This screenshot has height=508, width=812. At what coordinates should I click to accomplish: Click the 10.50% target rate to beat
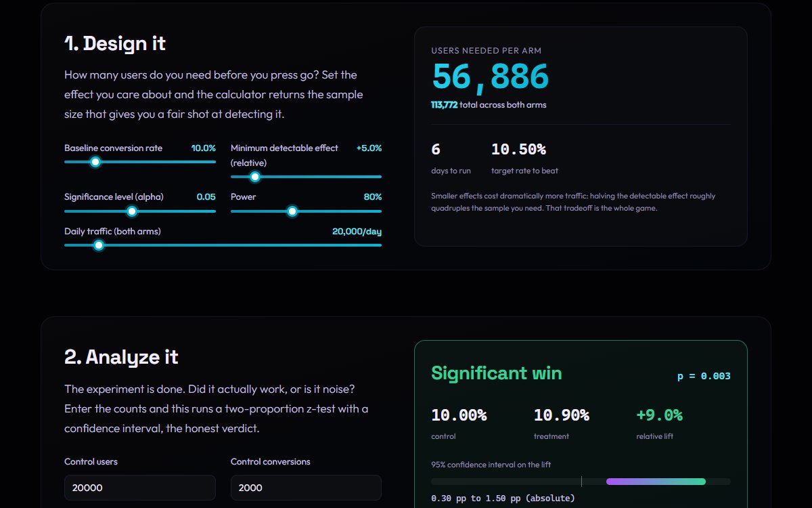click(519, 149)
